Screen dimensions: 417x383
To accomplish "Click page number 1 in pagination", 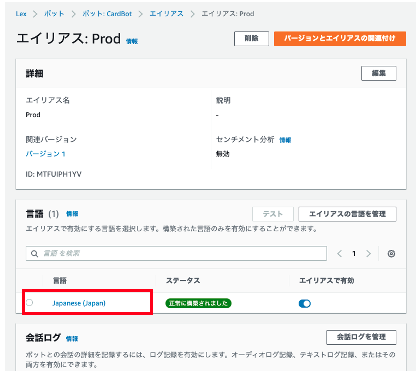I will pos(354,254).
